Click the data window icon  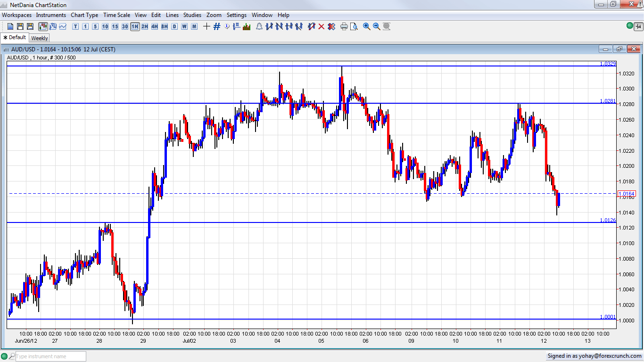(237, 26)
